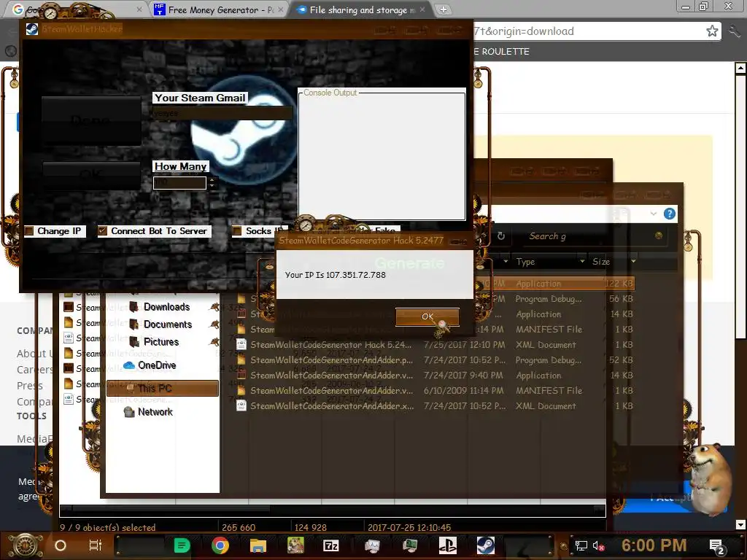Viewport: 747px width, 560px height.
Task: Open File Explorer from the taskbar
Action: click(258, 545)
